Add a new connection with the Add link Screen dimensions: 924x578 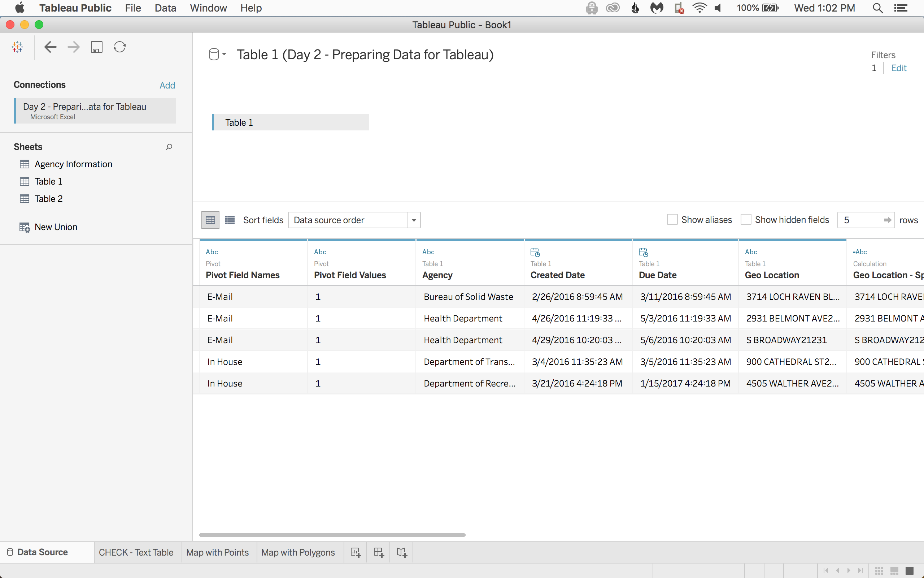tap(167, 85)
